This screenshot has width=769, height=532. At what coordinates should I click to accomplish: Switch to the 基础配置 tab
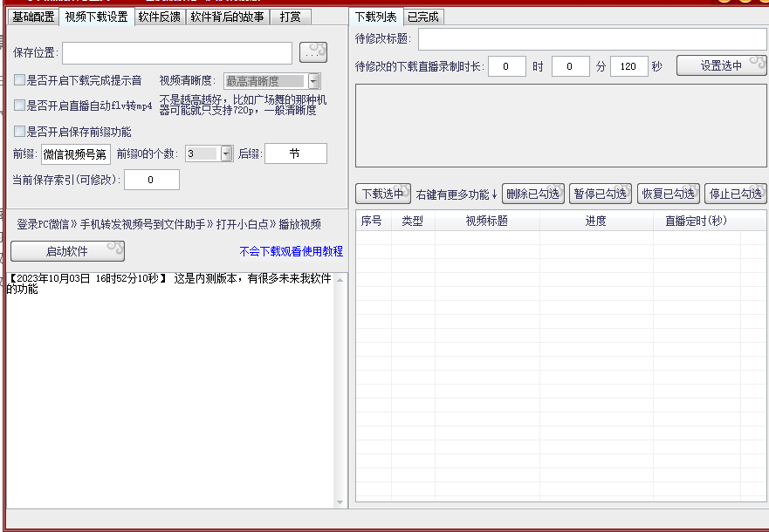(33, 17)
